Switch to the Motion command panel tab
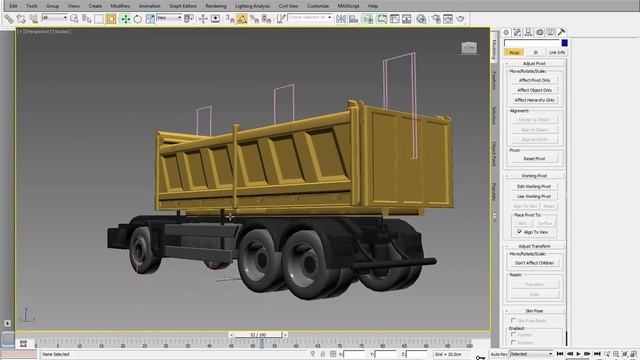The image size is (640, 360). point(540,32)
